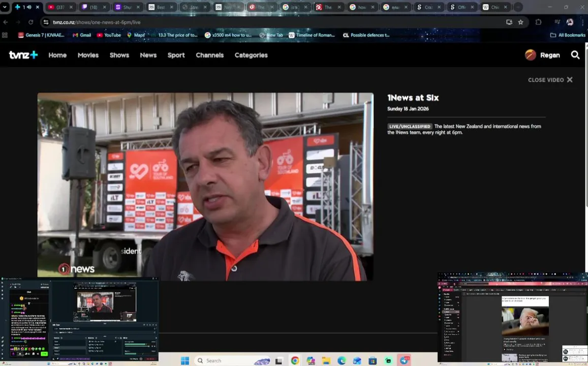This screenshot has height=366, width=588.
Task: Click the 1News live video player
Action: pyautogui.click(x=205, y=187)
